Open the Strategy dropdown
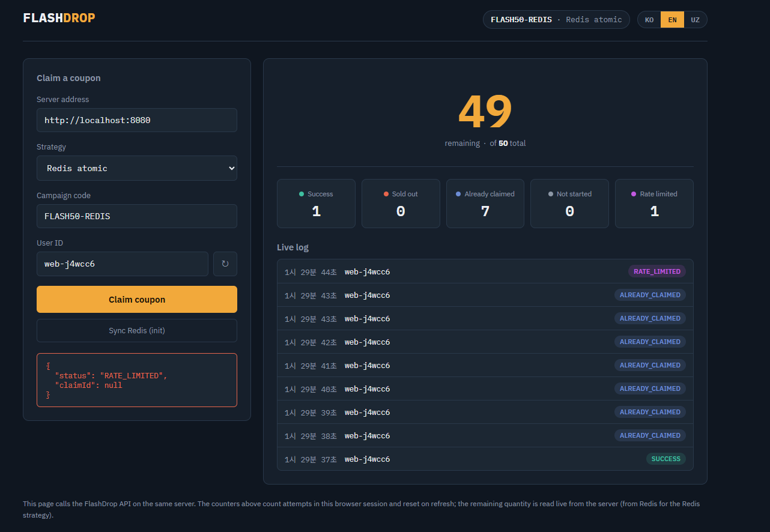The height and width of the screenshot is (532, 770). [137, 168]
